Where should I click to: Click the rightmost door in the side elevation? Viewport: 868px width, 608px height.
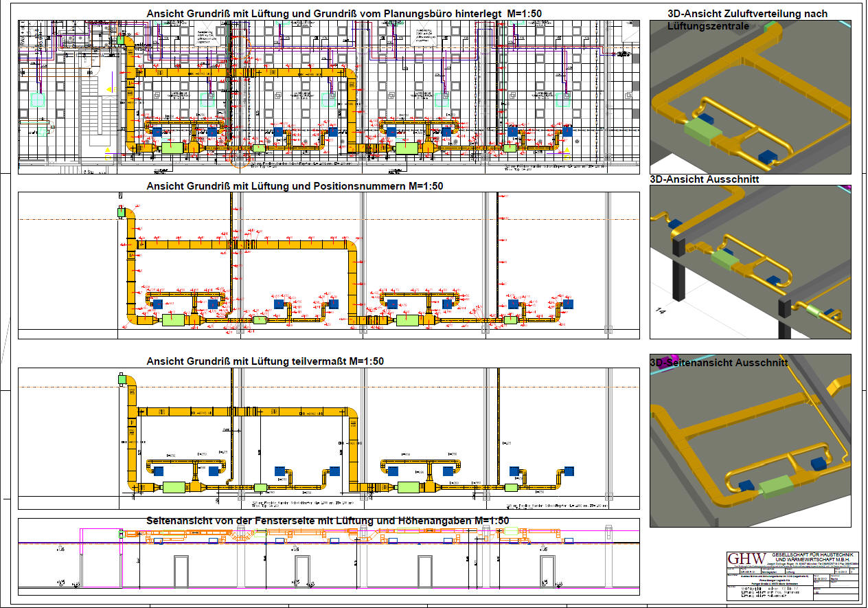pos(547,572)
